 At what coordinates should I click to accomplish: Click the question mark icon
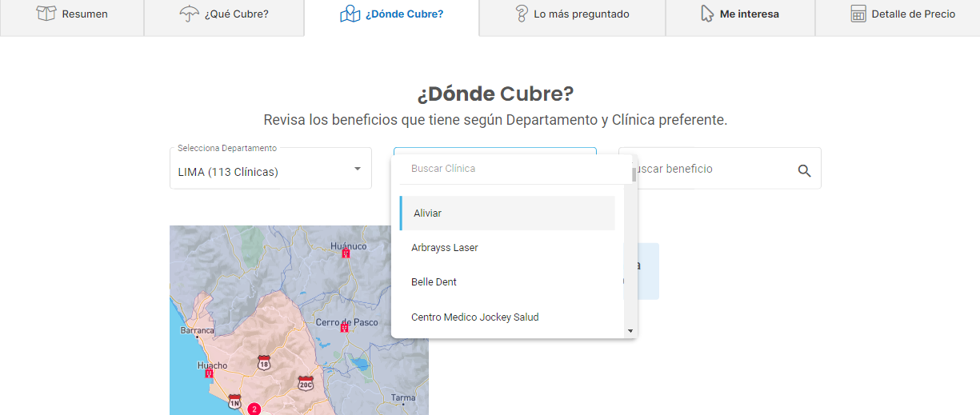tap(522, 14)
